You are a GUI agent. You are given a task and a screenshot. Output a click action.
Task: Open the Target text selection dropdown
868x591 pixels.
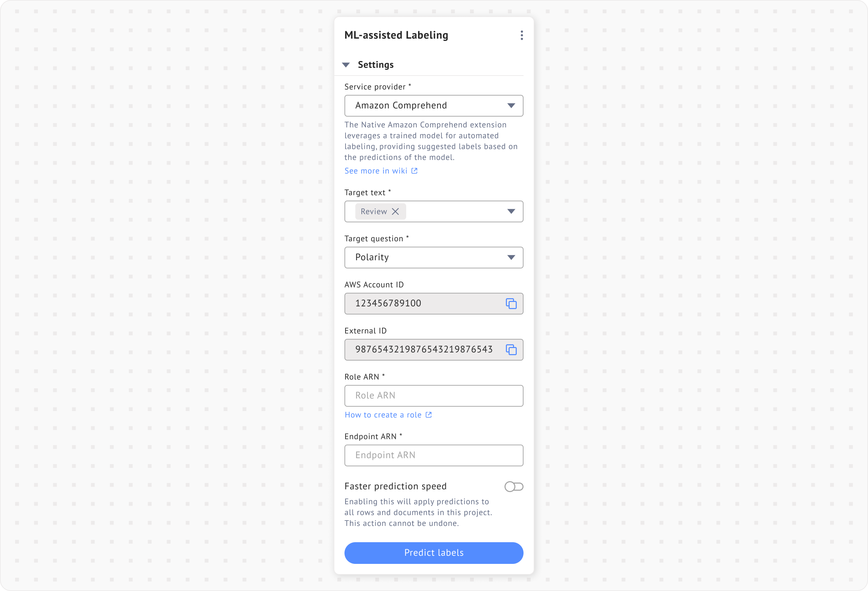(459, 211)
